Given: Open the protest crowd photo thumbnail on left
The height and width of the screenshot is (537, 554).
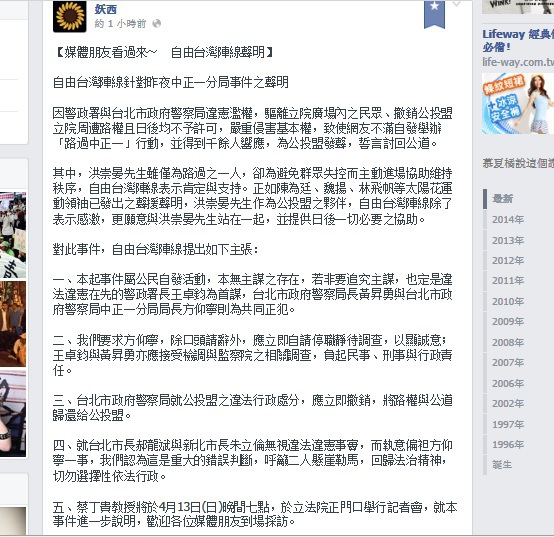Looking at the screenshot, I should click(x=13, y=235).
